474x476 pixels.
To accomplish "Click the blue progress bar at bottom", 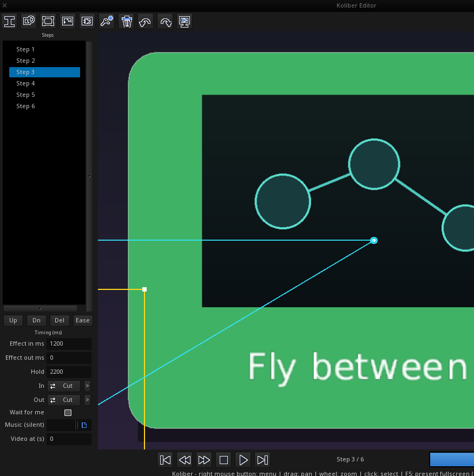I will (452, 459).
